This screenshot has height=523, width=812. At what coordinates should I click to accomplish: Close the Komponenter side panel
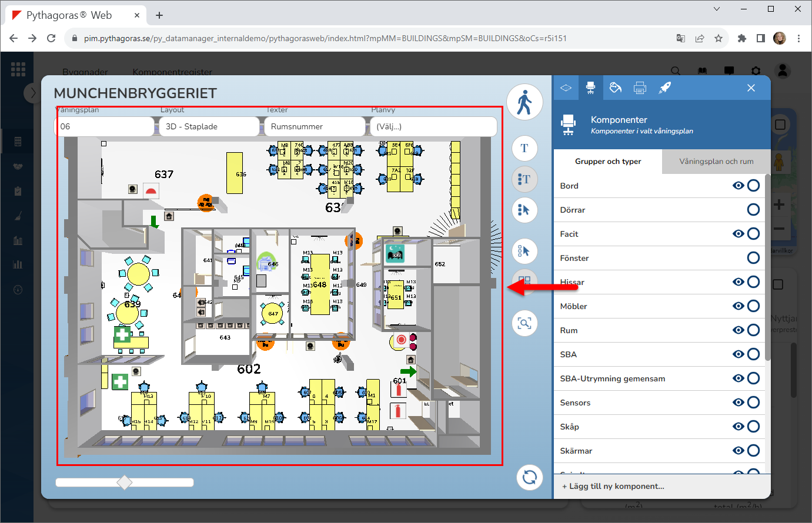pyautogui.click(x=751, y=88)
